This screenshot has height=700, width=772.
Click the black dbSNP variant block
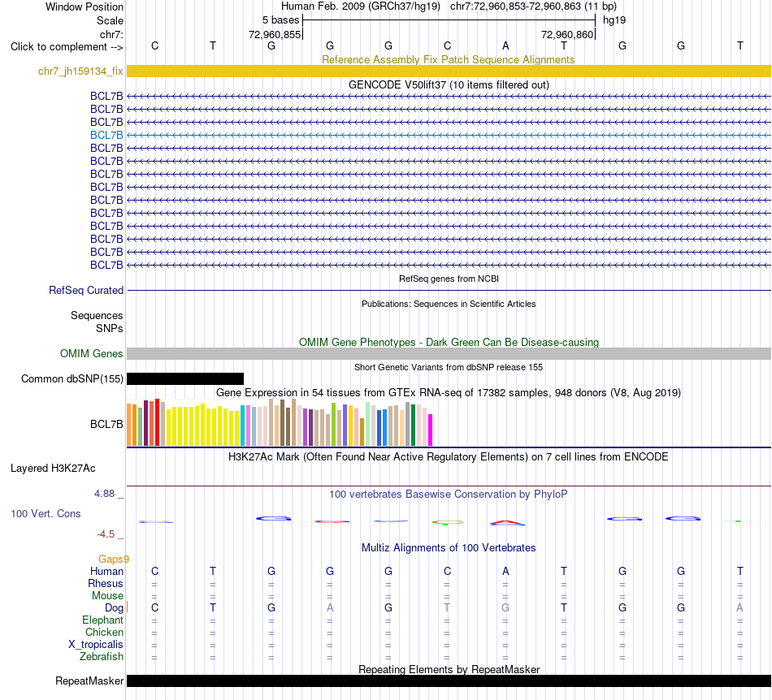click(x=185, y=378)
